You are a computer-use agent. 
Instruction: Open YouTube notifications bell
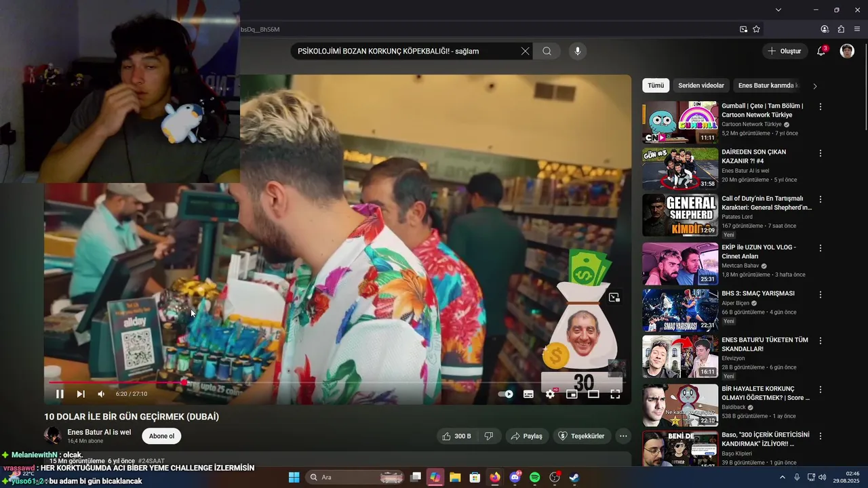coord(821,51)
